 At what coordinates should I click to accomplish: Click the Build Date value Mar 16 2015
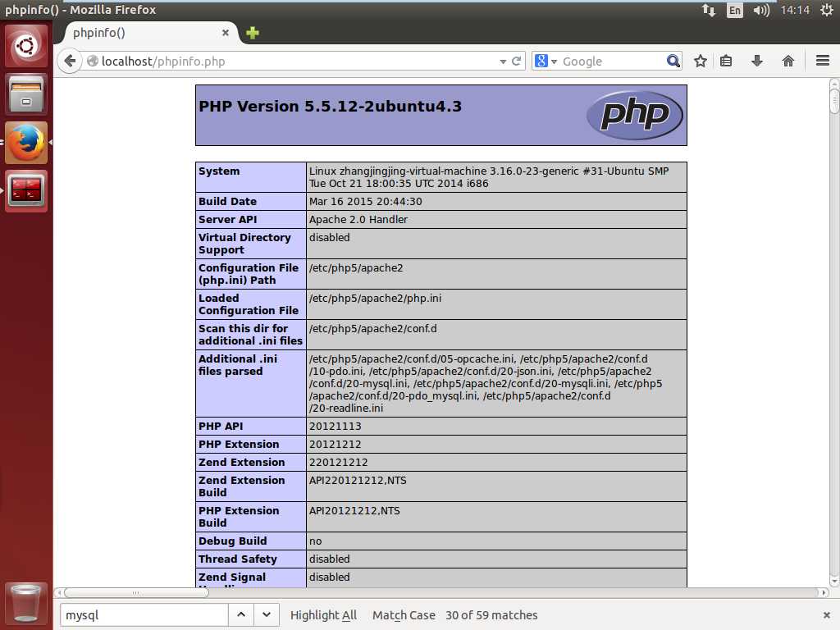(365, 202)
